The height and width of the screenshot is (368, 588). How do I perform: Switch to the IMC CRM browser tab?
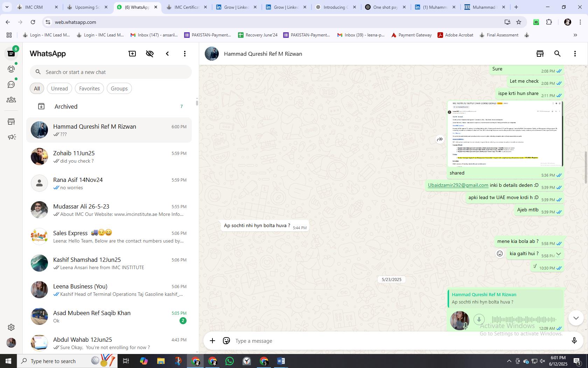pyautogui.click(x=38, y=7)
